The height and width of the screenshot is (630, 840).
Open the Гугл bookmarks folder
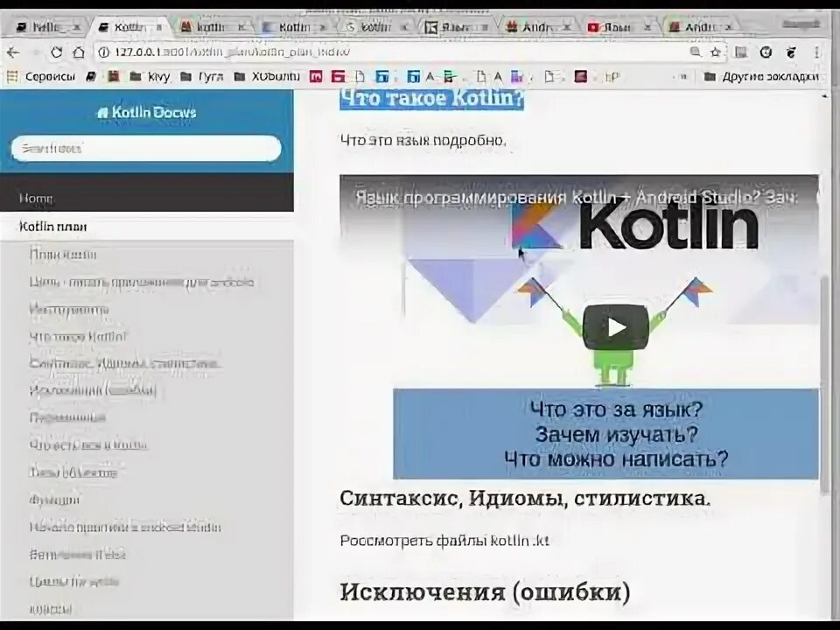point(202,77)
